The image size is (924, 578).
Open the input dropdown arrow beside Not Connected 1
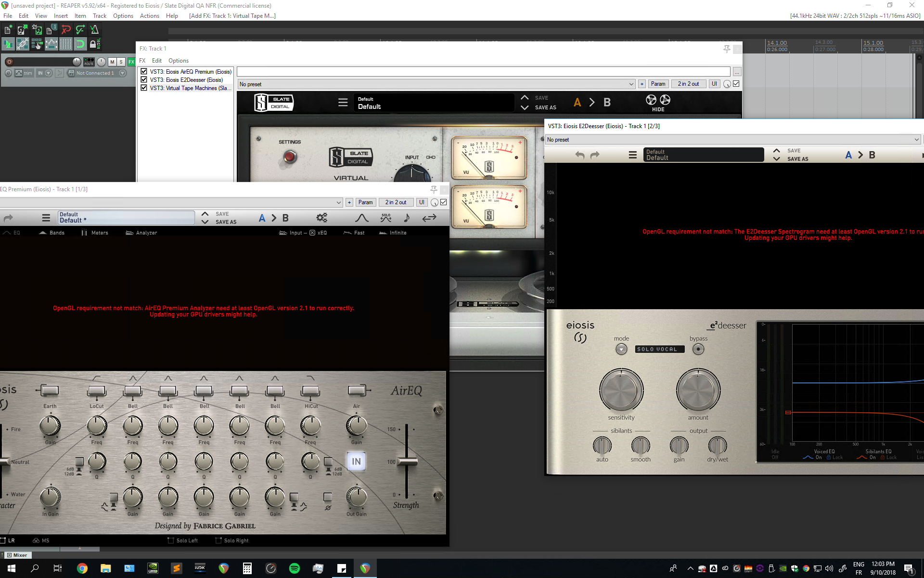point(122,73)
